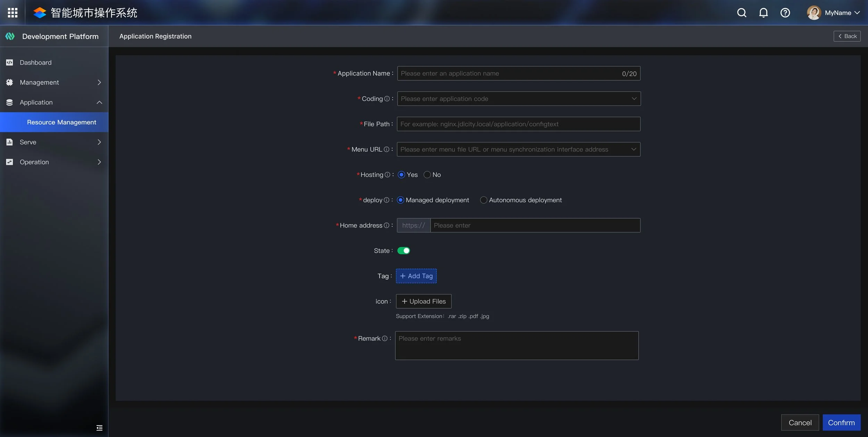Open Dashboard in the sidebar
The width and height of the screenshot is (868, 437).
(x=36, y=63)
